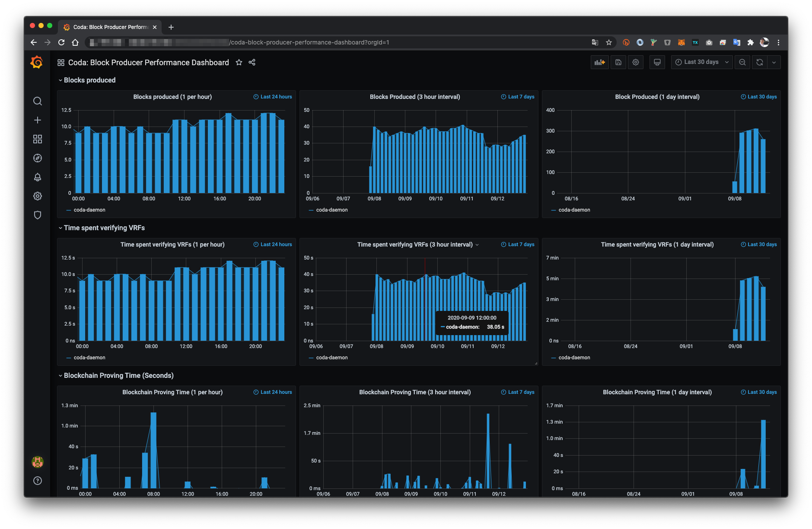This screenshot has height=529, width=812.
Task: Star this dashboard as favorite
Action: point(239,63)
